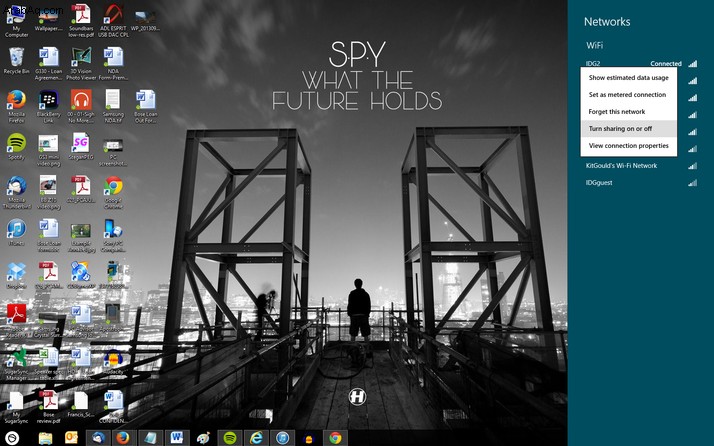Image resolution: width=714 pixels, height=446 pixels.
Task: Select KitGould's Wi-Fi Network
Action: 641,166
